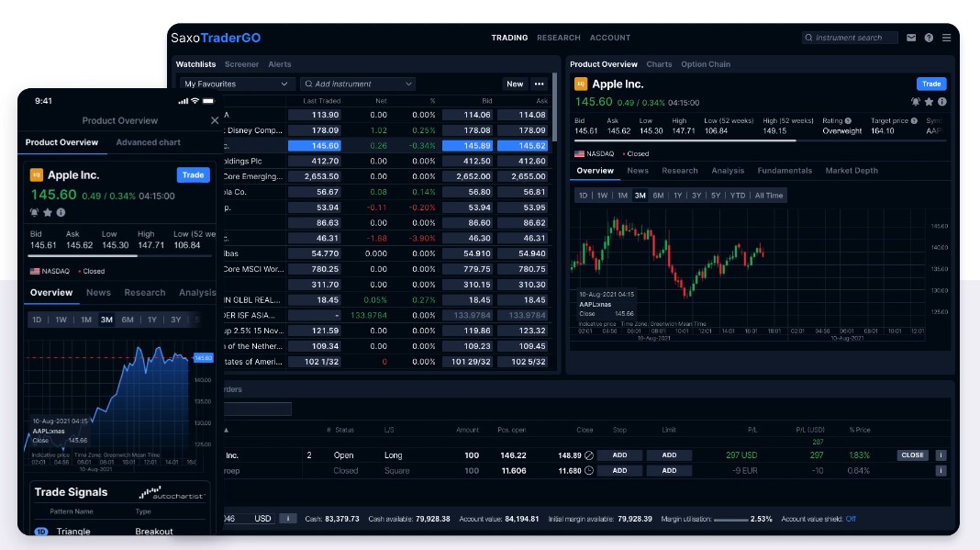Open three-dots options menu in watchlist
The width and height of the screenshot is (980, 550).
pos(540,84)
